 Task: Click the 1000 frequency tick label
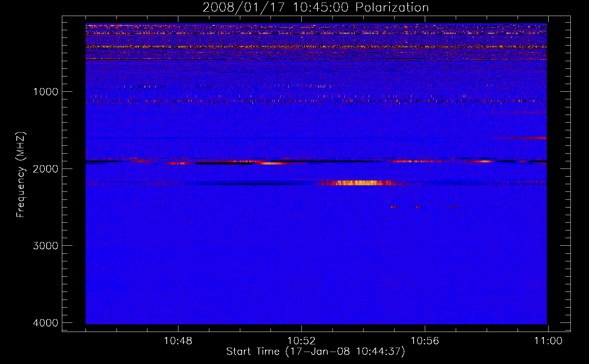pyautogui.click(x=46, y=91)
